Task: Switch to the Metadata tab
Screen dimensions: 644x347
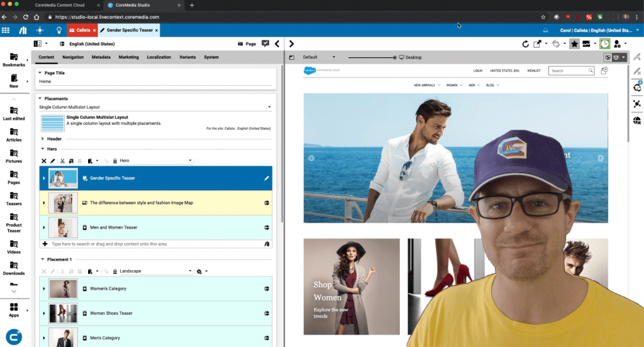Action: tap(101, 57)
